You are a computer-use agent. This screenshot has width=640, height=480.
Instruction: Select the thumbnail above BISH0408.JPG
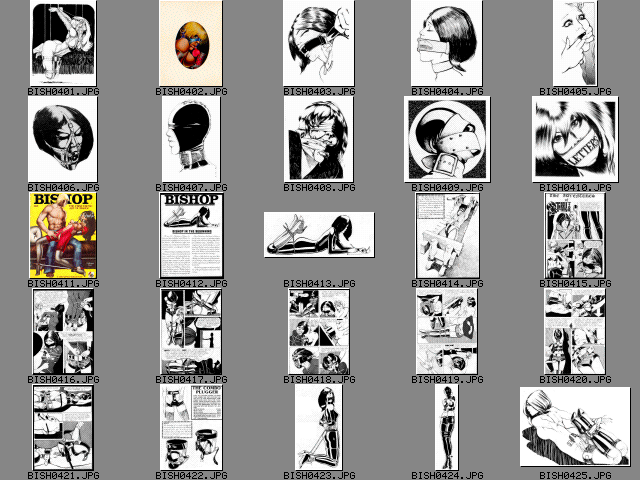319,139
